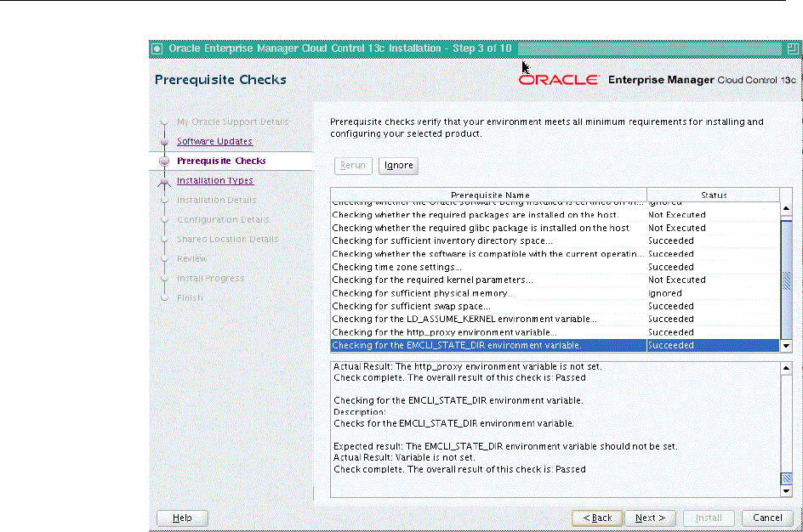Screen dimensions: 803x532
Task: Click the Installation Types step bullet icon
Action: tap(164, 181)
